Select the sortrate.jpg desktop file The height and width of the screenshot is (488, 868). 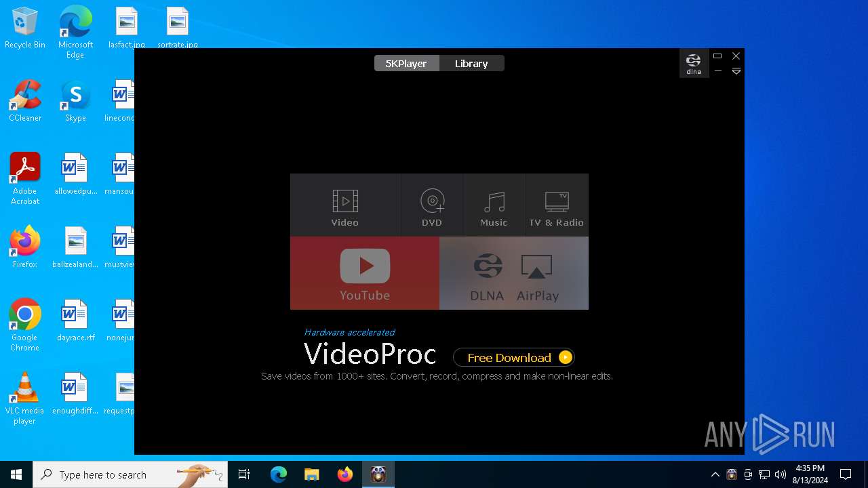tap(178, 28)
